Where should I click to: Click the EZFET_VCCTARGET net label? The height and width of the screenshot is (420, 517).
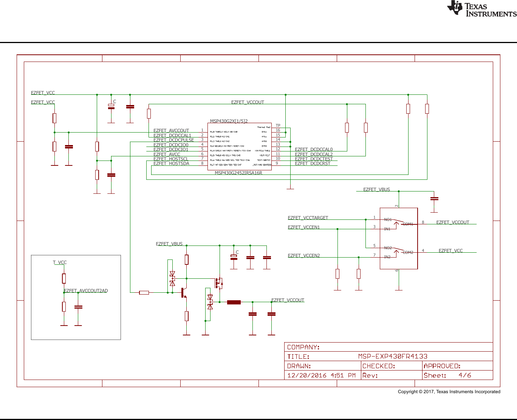[308, 218]
